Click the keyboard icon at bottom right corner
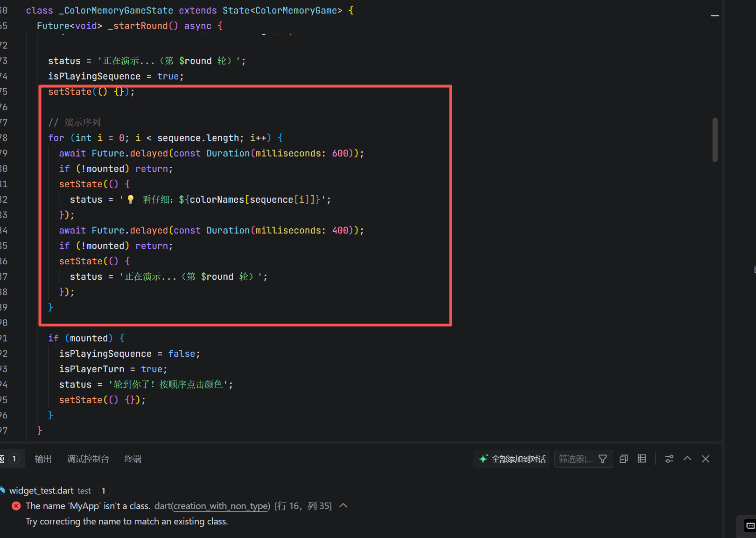This screenshot has width=756, height=538. (750, 526)
